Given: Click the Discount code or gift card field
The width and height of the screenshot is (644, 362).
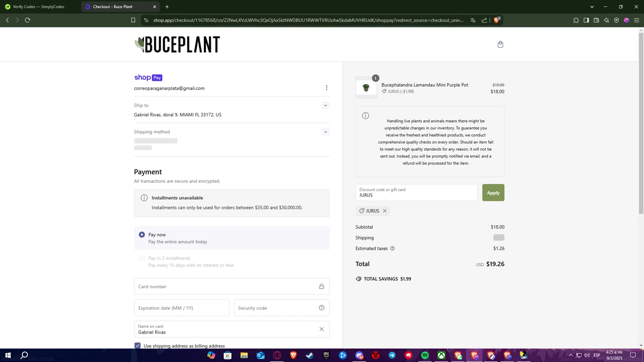Looking at the screenshot, I should [x=416, y=193].
